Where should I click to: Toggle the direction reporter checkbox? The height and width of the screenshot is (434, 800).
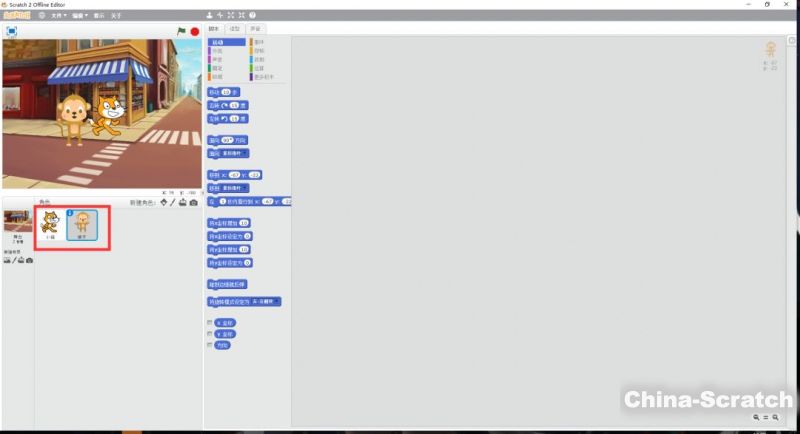tap(209, 345)
